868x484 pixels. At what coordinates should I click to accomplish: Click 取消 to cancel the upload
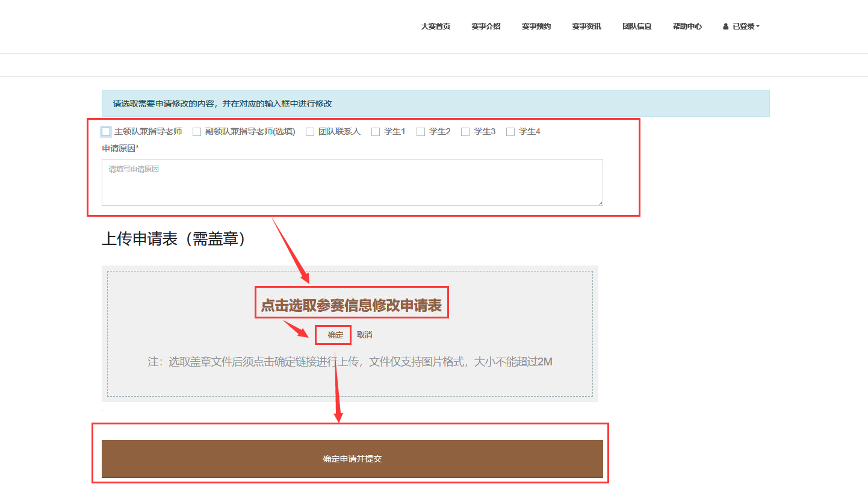tap(364, 335)
